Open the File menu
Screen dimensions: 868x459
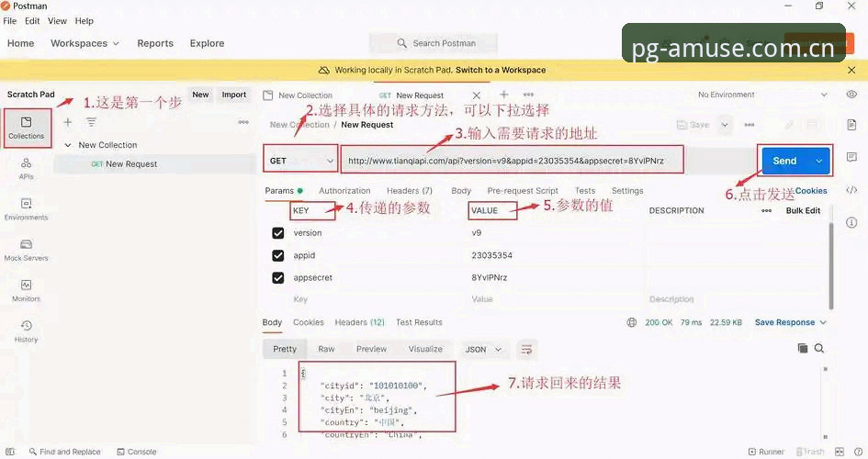point(10,21)
